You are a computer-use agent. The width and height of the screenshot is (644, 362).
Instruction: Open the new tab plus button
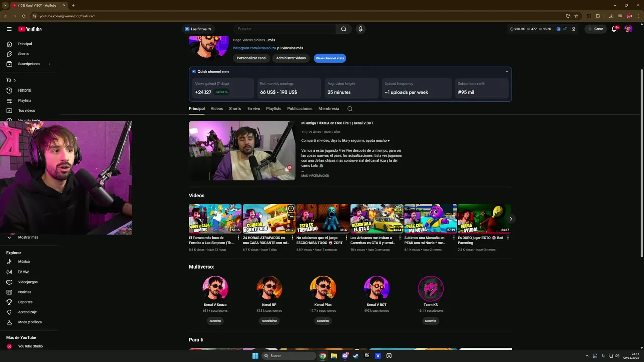(x=73, y=5)
